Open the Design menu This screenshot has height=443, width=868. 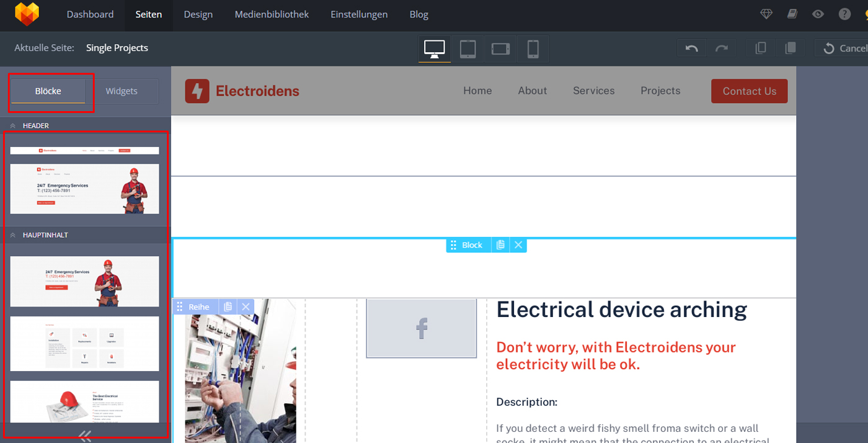coord(198,14)
